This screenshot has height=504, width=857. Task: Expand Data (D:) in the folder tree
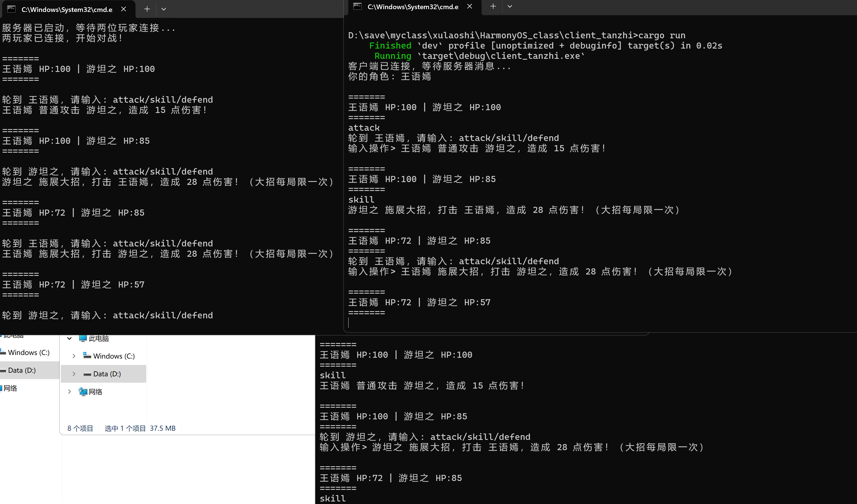point(74,374)
